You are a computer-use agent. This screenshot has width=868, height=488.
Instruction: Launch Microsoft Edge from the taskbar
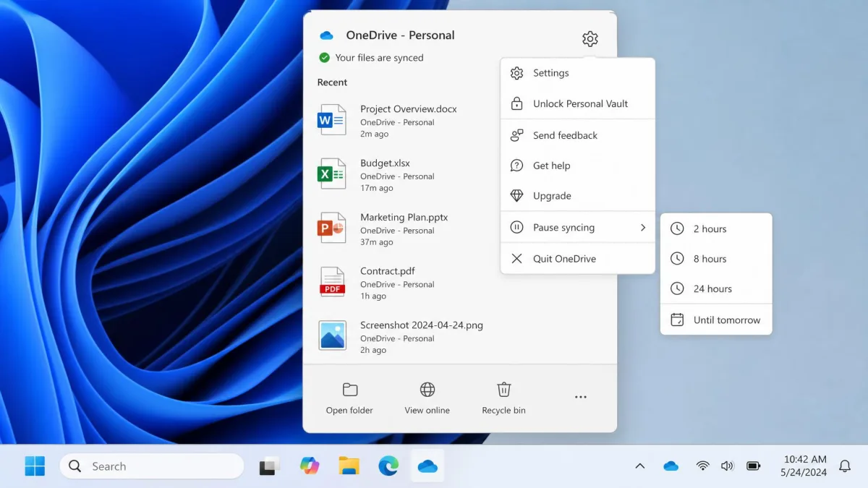[x=388, y=466]
